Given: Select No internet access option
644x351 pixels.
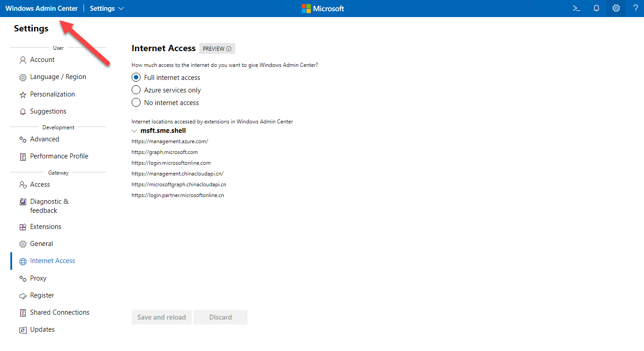Looking at the screenshot, I should click(136, 103).
